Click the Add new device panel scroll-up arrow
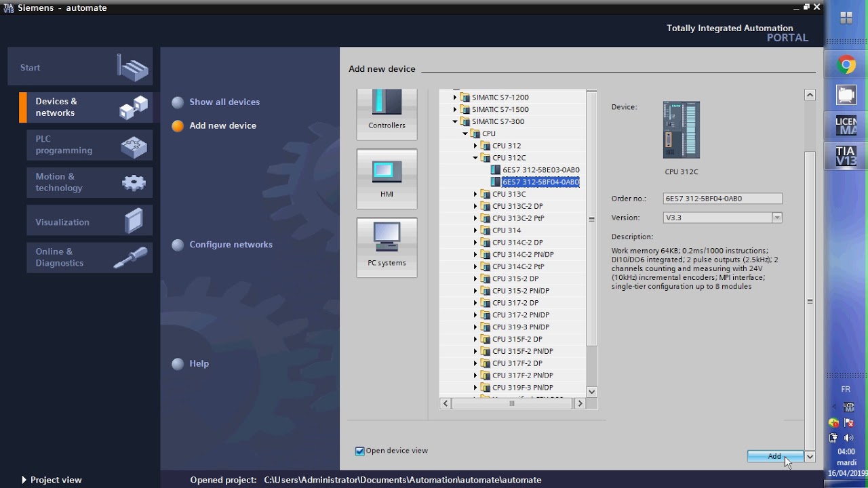 [x=810, y=95]
